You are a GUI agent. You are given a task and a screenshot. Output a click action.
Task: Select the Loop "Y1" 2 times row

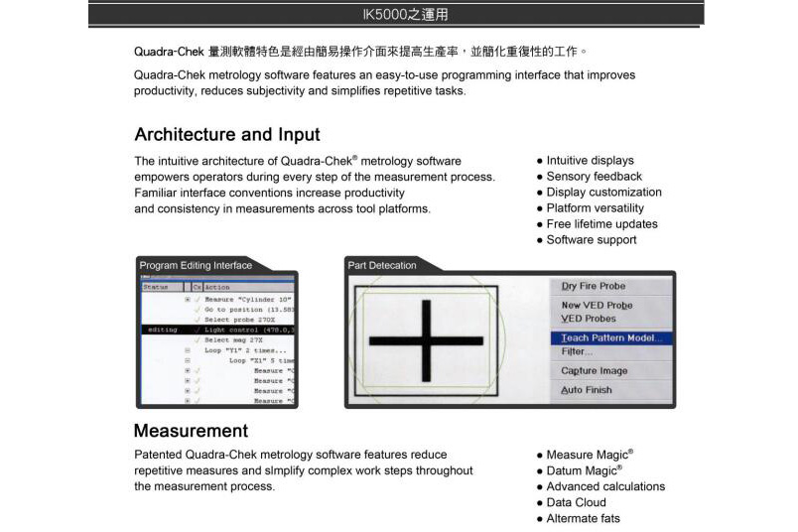[245, 350]
